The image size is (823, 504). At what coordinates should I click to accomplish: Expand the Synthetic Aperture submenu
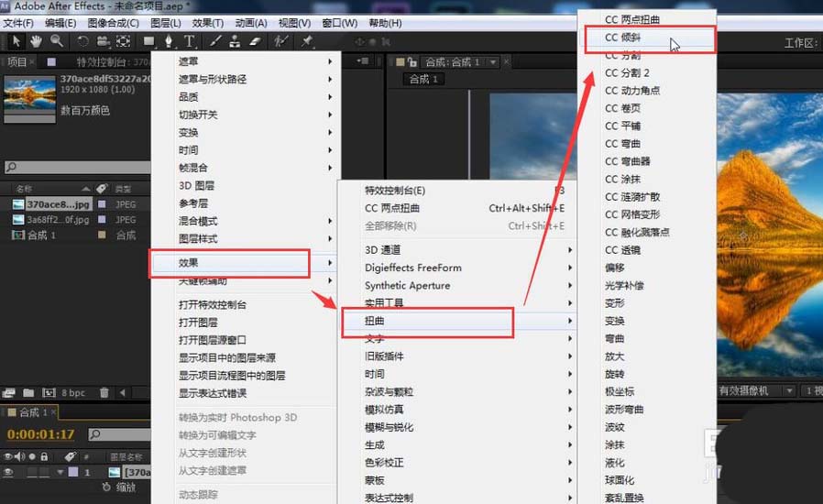pos(456,286)
